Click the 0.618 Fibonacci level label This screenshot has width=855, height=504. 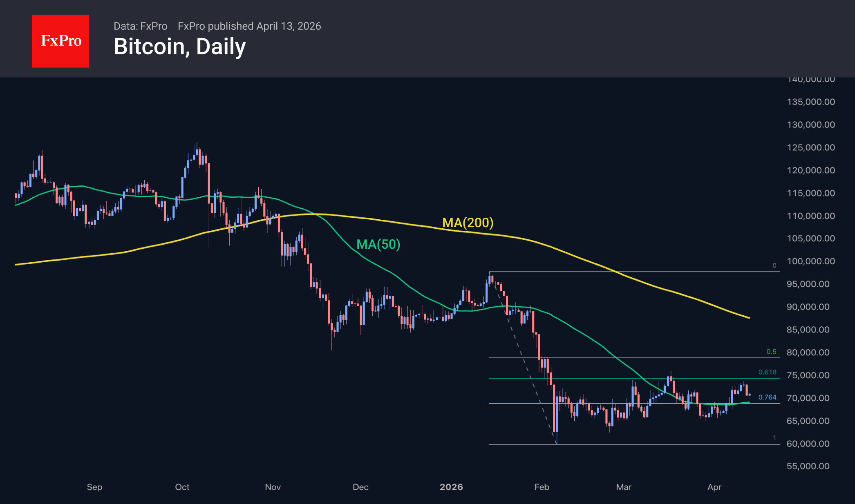pyautogui.click(x=767, y=372)
